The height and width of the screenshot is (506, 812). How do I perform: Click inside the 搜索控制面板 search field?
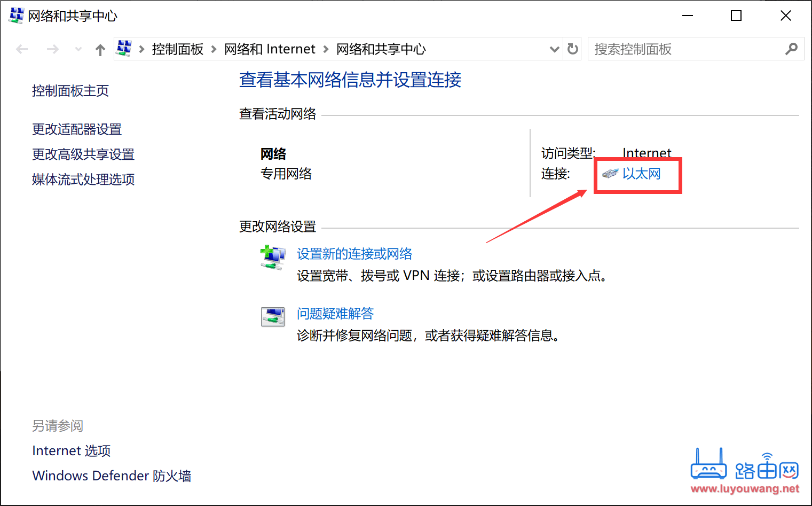[667, 49]
